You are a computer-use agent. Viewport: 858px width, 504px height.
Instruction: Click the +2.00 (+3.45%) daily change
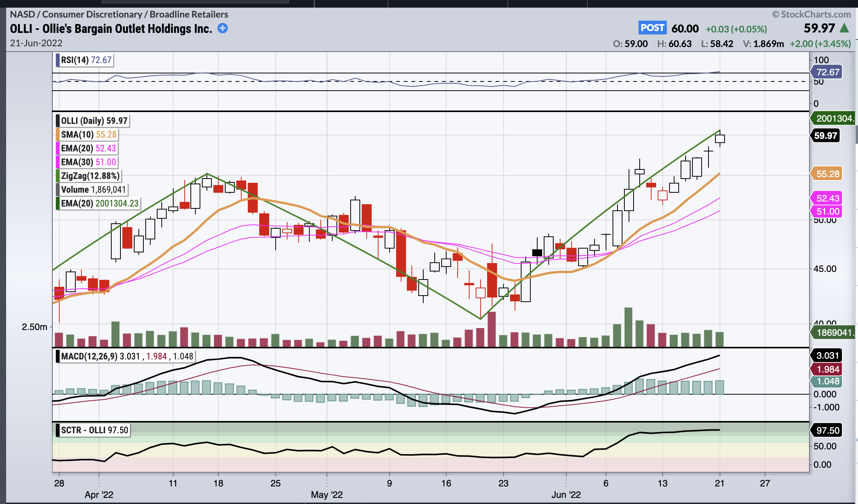(821, 44)
